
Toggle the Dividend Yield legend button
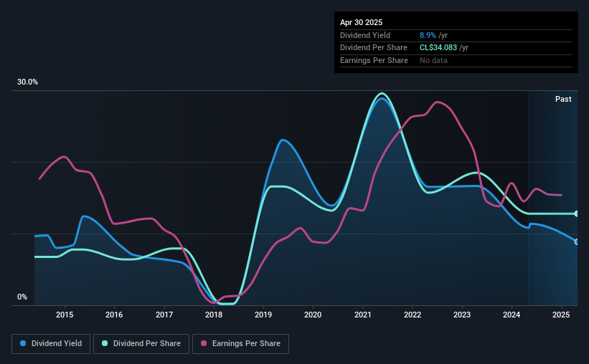(51, 344)
